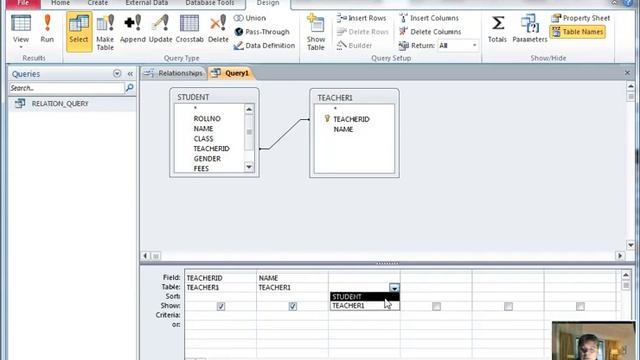The image size is (640, 360).
Task: Check Show box in the fourth grid column
Action: click(x=436, y=306)
